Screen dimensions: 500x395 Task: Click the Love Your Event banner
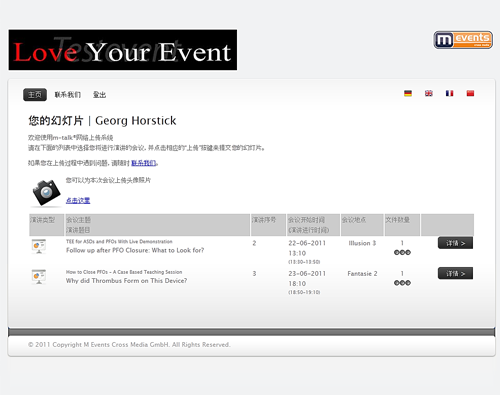click(x=123, y=50)
